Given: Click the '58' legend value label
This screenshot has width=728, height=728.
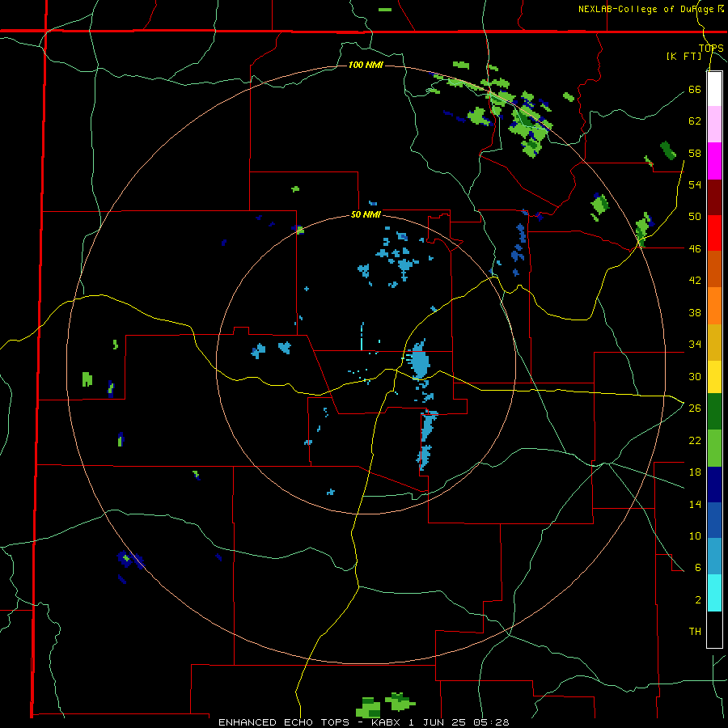Looking at the screenshot, I should point(695,153).
